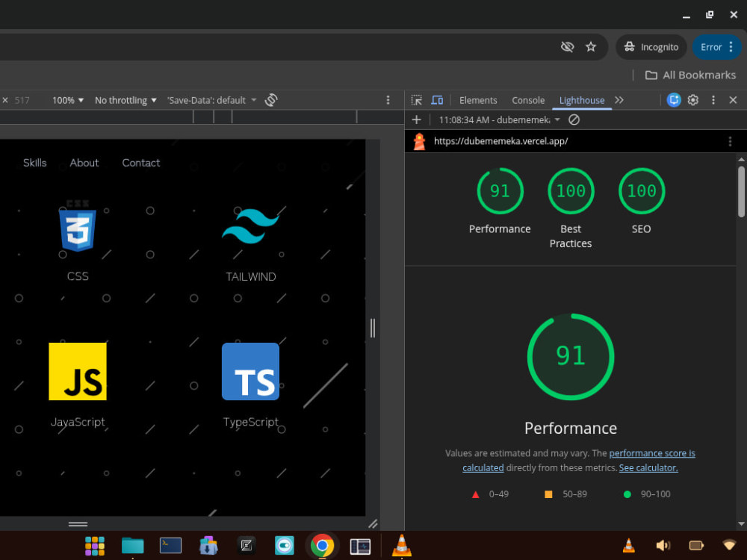Click the blue TS logo
747x560 pixels.
(x=250, y=371)
